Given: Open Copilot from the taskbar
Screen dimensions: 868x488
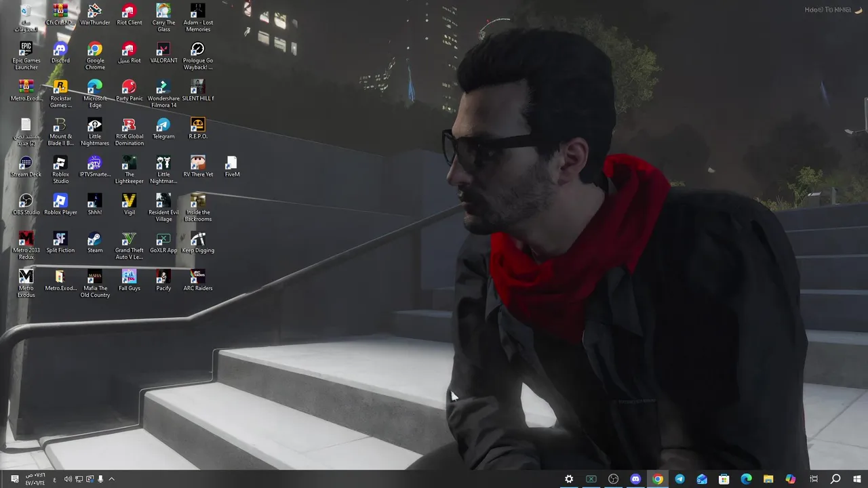Looking at the screenshot, I should tap(791, 479).
